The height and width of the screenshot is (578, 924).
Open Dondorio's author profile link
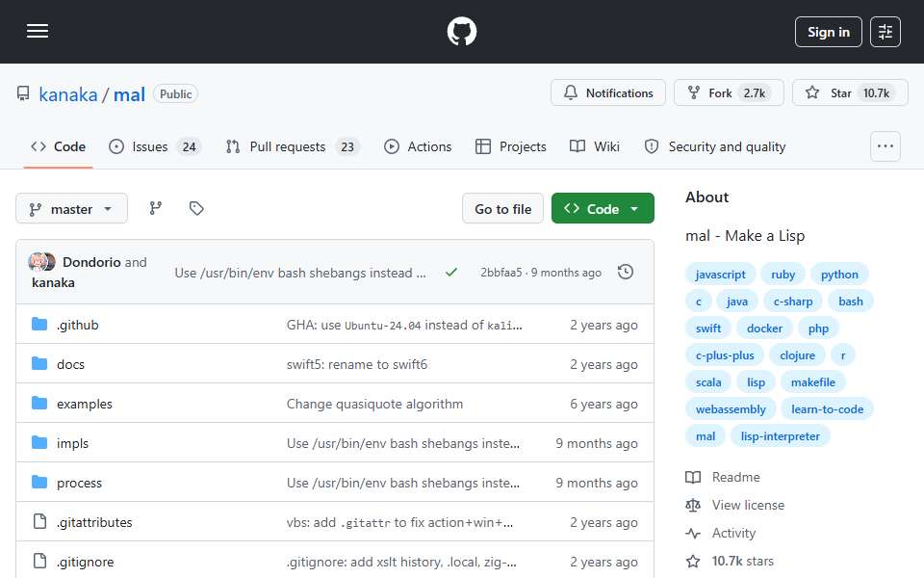pos(91,262)
